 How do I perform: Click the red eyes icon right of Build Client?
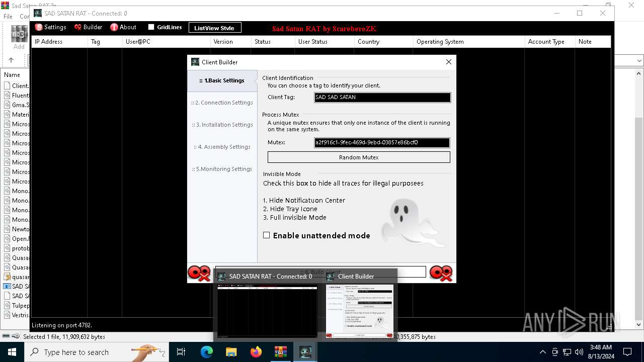441,273
